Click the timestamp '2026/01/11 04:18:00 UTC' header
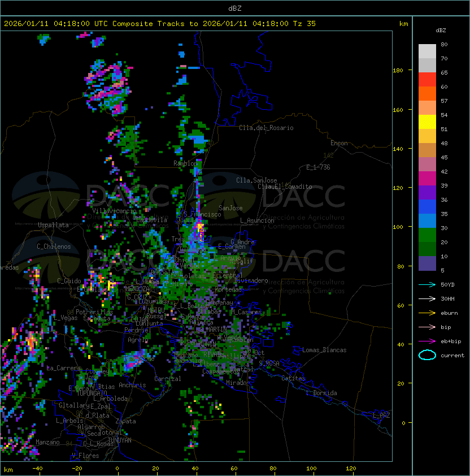 point(55,23)
